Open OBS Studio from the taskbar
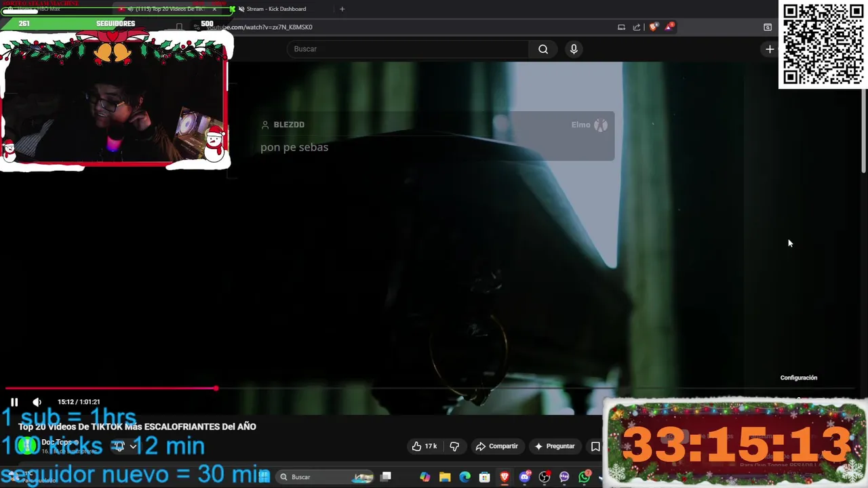This screenshot has height=488, width=868. tap(545, 477)
